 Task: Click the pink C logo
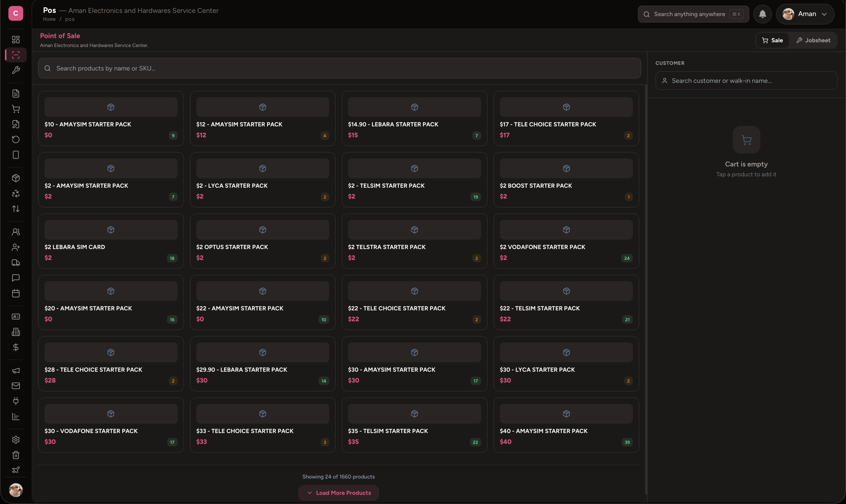(x=16, y=13)
